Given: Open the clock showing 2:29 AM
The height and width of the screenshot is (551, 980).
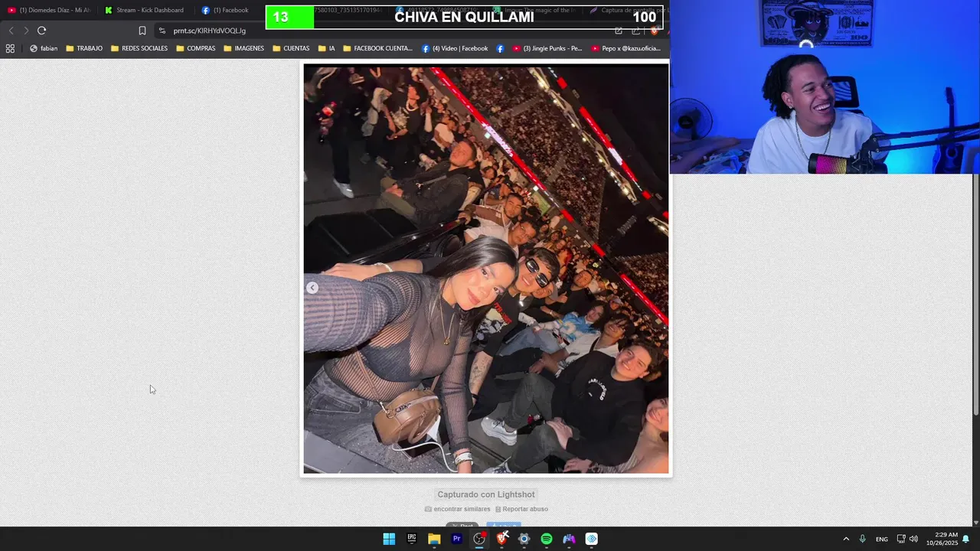Looking at the screenshot, I should 942,539.
